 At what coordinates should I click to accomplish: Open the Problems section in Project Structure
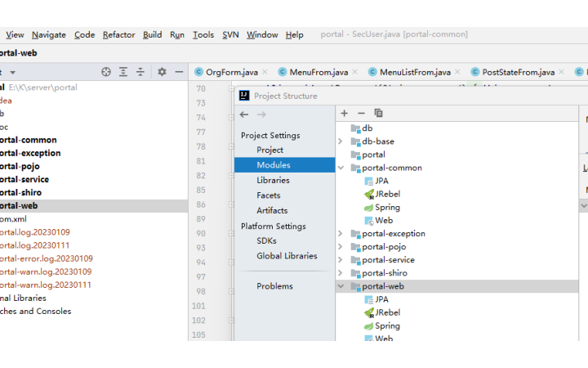(274, 286)
